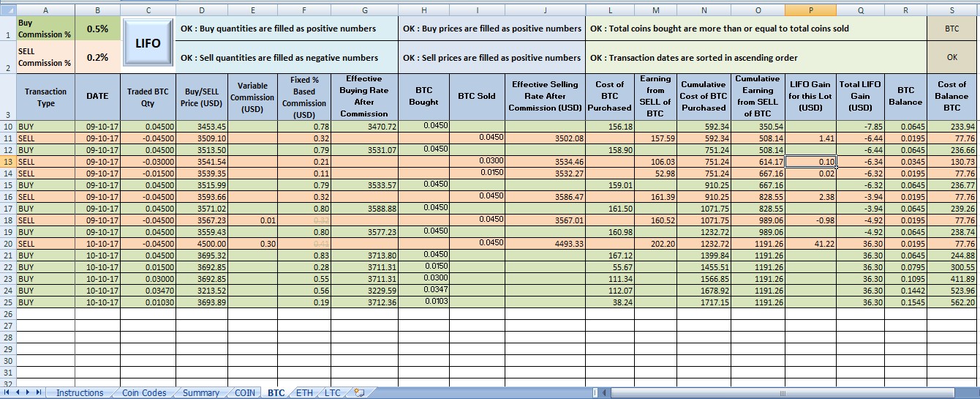980x399 pixels.
Task: Insert a new worksheet via tab icon
Action: tap(358, 393)
